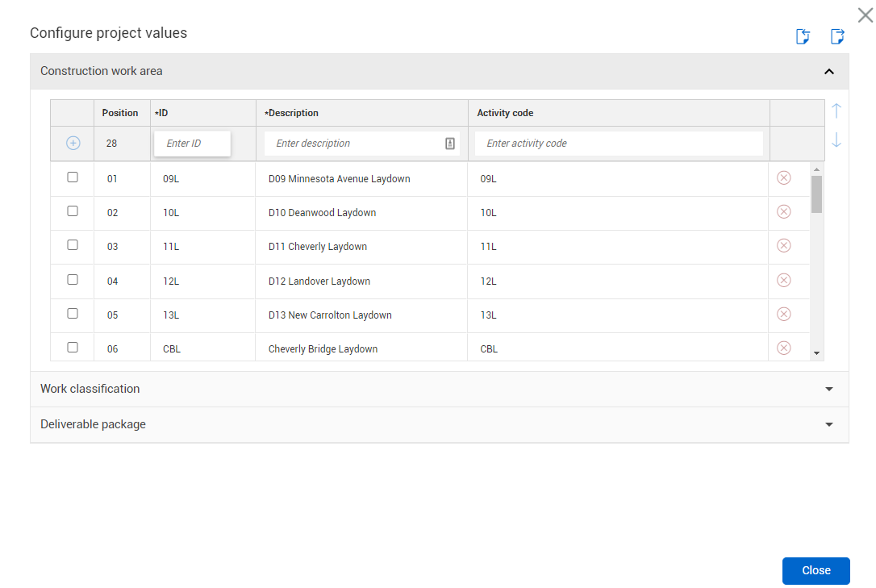Click the D10 Deanwood Laydown description
This screenshot has width=876, height=588.
click(x=323, y=213)
